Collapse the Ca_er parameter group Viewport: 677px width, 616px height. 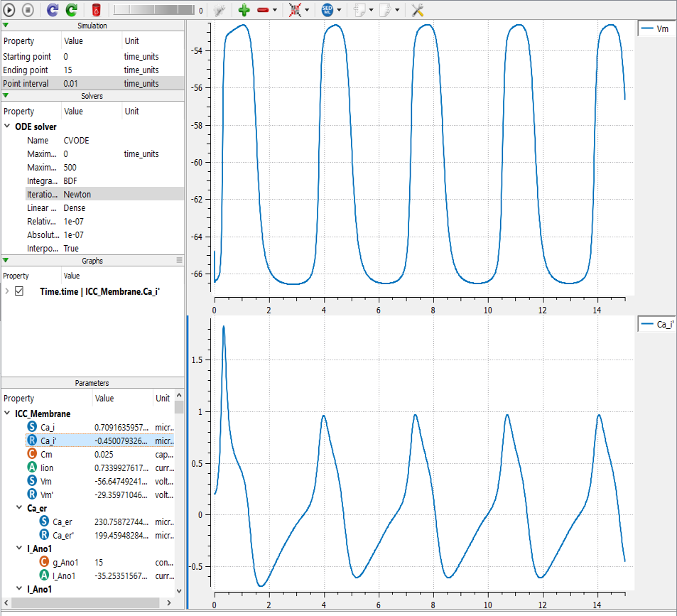(19, 508)
